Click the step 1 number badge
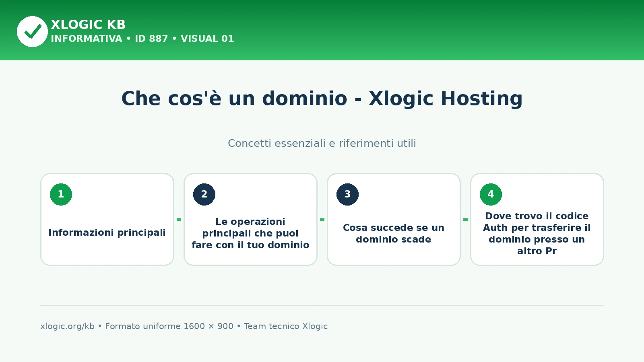 point(61,194)
